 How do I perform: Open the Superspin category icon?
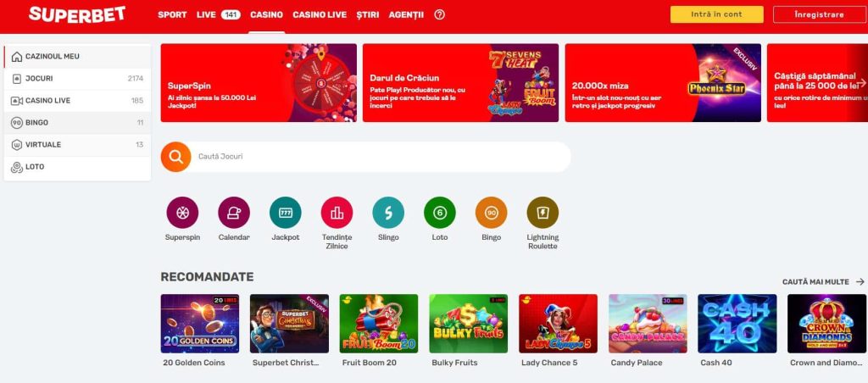182,213
